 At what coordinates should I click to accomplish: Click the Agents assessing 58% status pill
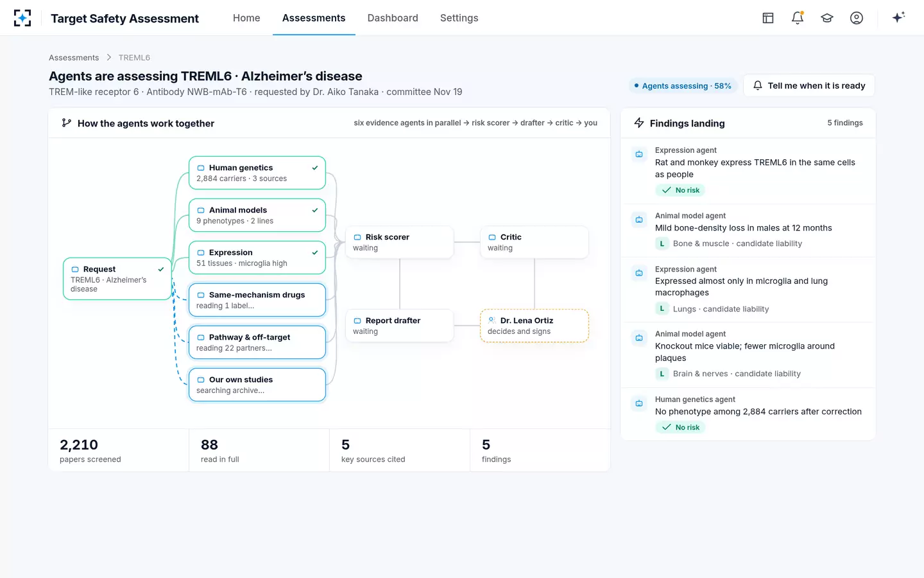[x=683, y=86]
